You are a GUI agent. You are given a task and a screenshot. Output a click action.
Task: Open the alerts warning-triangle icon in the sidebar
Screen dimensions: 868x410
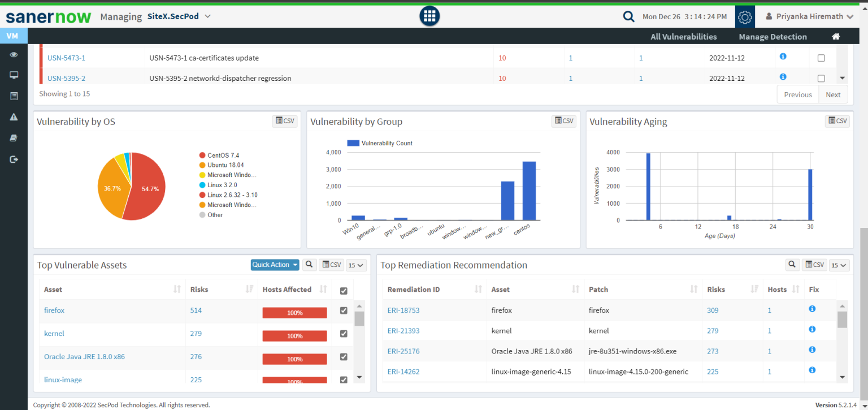click(14, 116)
